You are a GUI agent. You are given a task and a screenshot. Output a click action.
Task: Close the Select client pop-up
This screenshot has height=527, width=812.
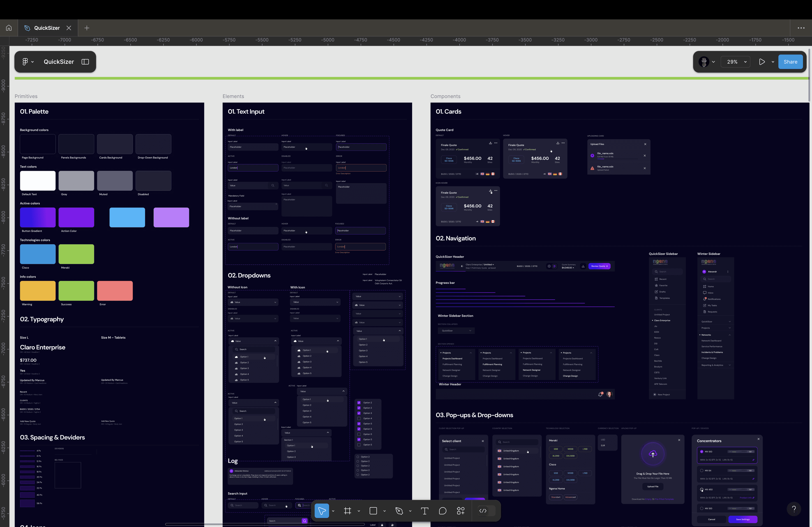(483, 441)
